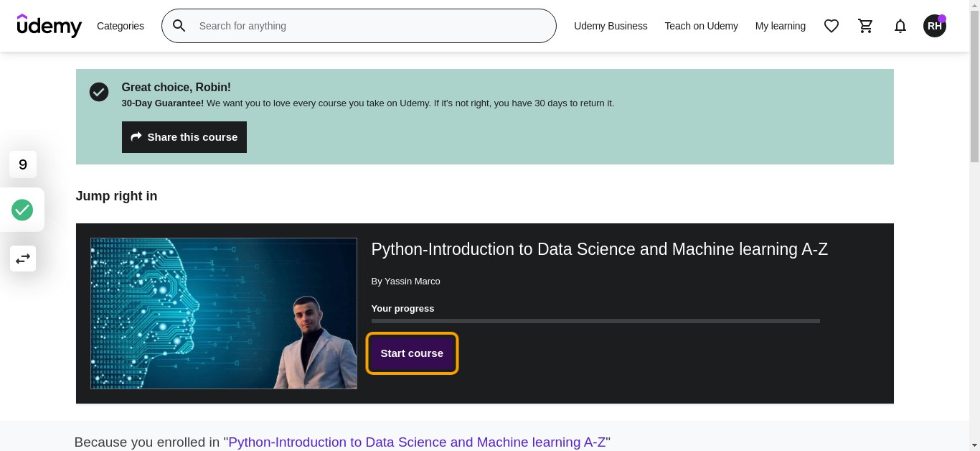Click the 30-Day Guarantee! text
Screen dimensions: 980x451
(x=163, y=103)
